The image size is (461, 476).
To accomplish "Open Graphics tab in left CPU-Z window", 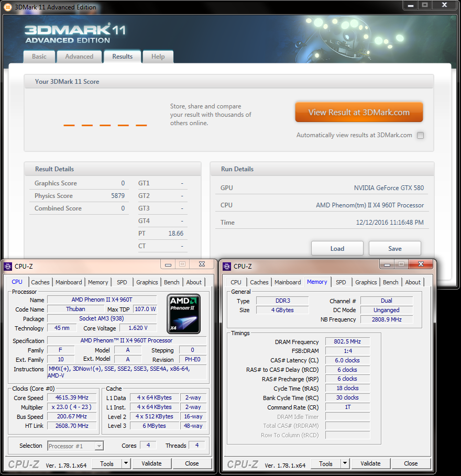I will coord(147,282).
